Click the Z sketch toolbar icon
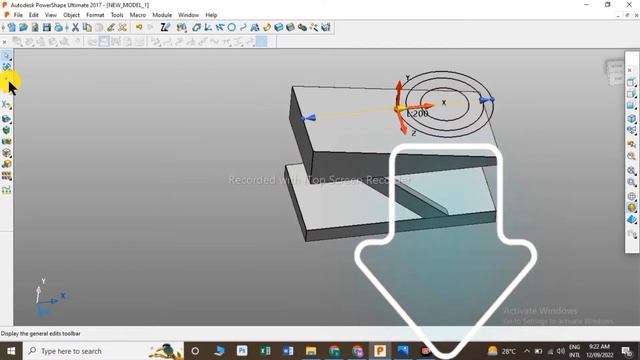This screenshot has height=360, width=640. (165, 27)
